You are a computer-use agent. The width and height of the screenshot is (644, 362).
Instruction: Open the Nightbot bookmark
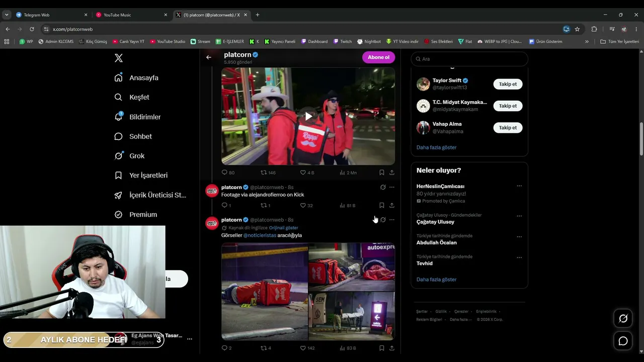(x=369, y=42)
